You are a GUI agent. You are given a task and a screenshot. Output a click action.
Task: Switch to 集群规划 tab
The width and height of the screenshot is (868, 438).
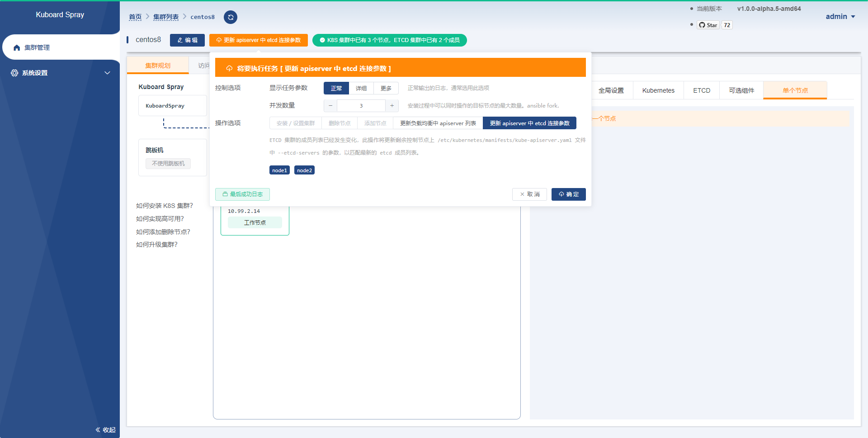(x=158, y=66)
